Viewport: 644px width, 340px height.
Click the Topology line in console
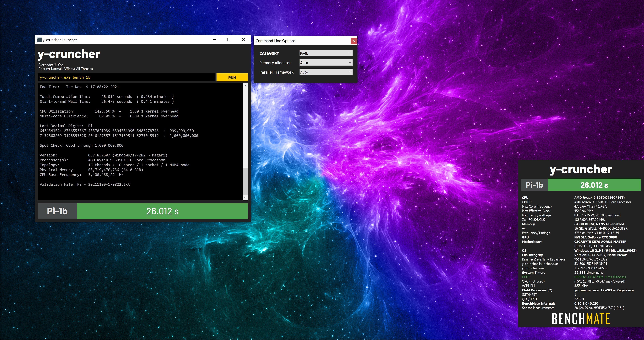(114, 165)
